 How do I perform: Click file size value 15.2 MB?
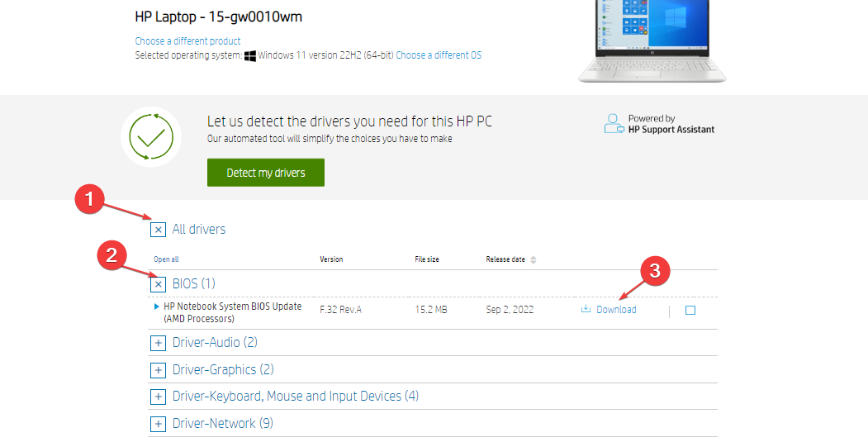(x=431, y=310)
